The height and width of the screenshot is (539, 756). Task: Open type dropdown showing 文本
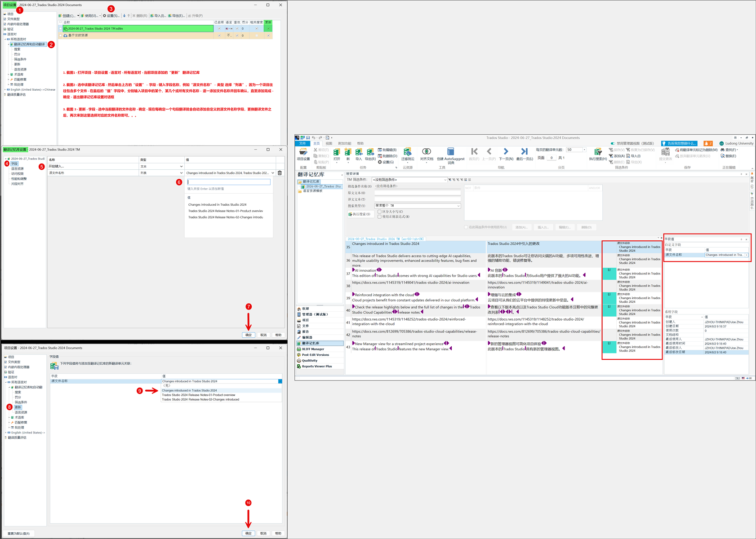(181, 167)
